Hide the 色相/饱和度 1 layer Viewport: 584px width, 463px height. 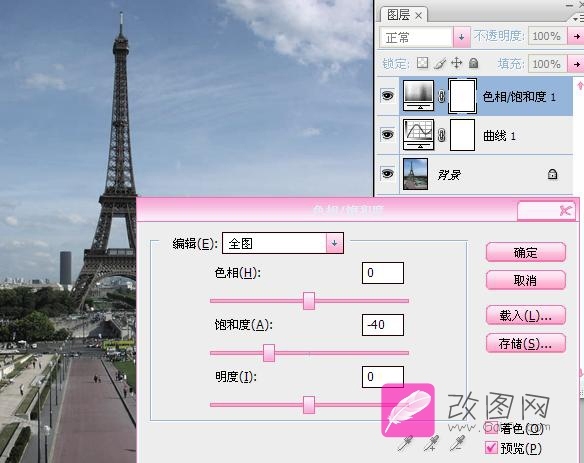tap(387, 96)
